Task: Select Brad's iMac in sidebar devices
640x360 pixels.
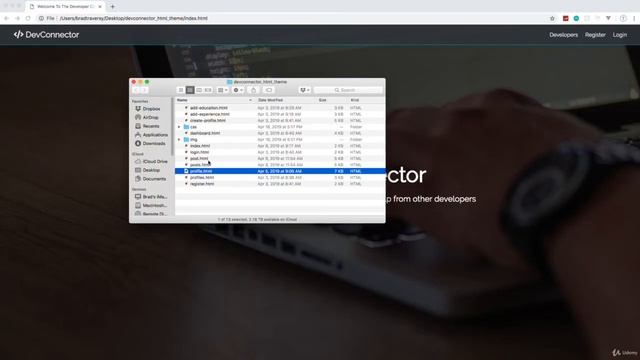Action: click(x=151, y=197)
